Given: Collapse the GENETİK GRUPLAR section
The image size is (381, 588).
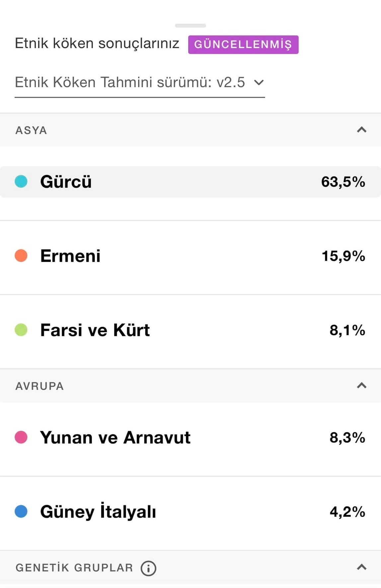Looking at the screenshot, I should click(361, 567).
